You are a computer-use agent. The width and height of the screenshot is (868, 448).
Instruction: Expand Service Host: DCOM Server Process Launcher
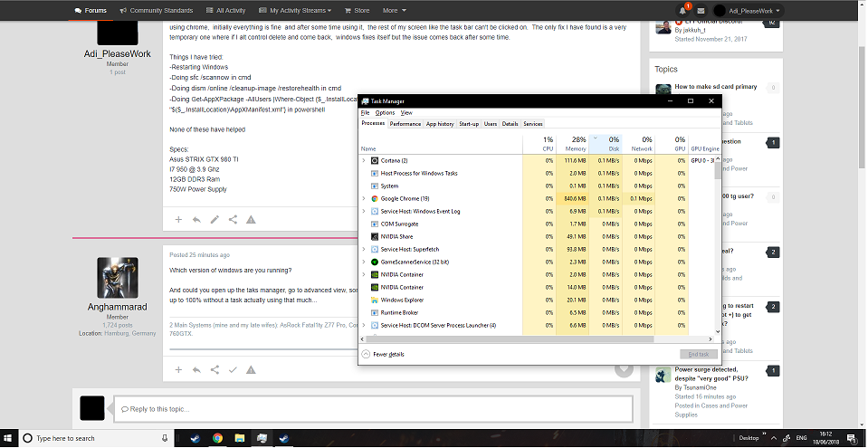(x=364, y=326)
